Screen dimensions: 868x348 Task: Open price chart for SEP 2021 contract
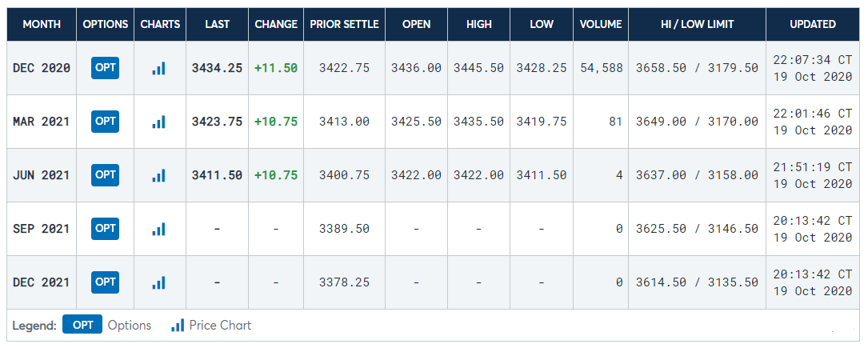[x=158, y=229]
